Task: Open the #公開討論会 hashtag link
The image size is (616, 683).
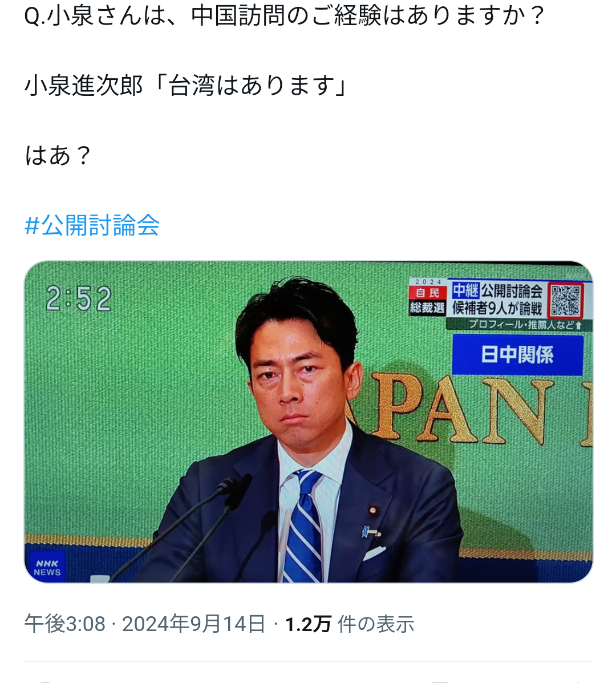Action: click(92, 225)
